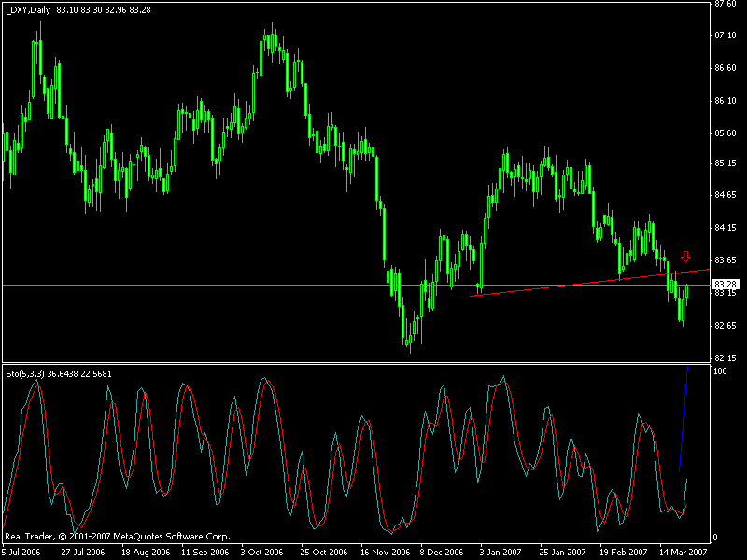Click the stochastic 0 level label
Image resolution: width=747 pixels, height=560 pixels.
pos(716,538)
